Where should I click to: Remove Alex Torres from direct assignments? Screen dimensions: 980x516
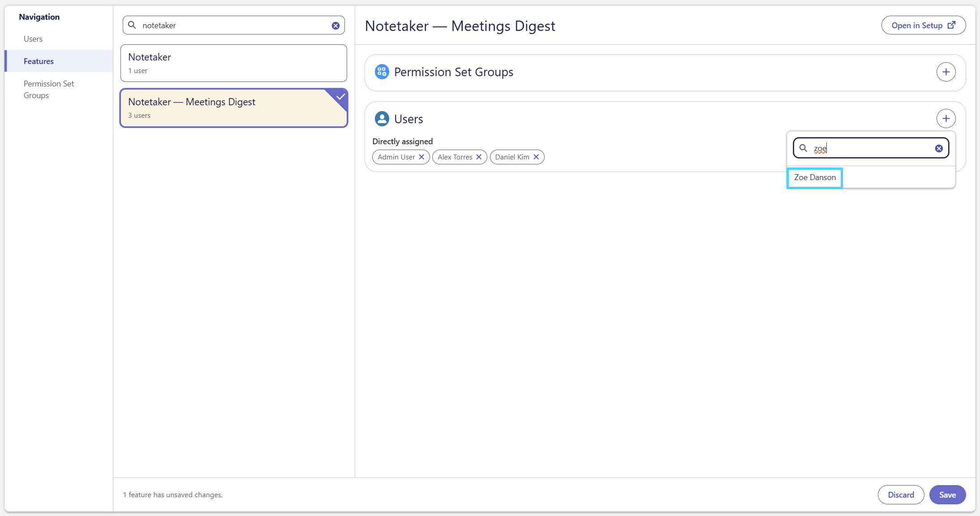pyautogui.click(x=479, y=157)
